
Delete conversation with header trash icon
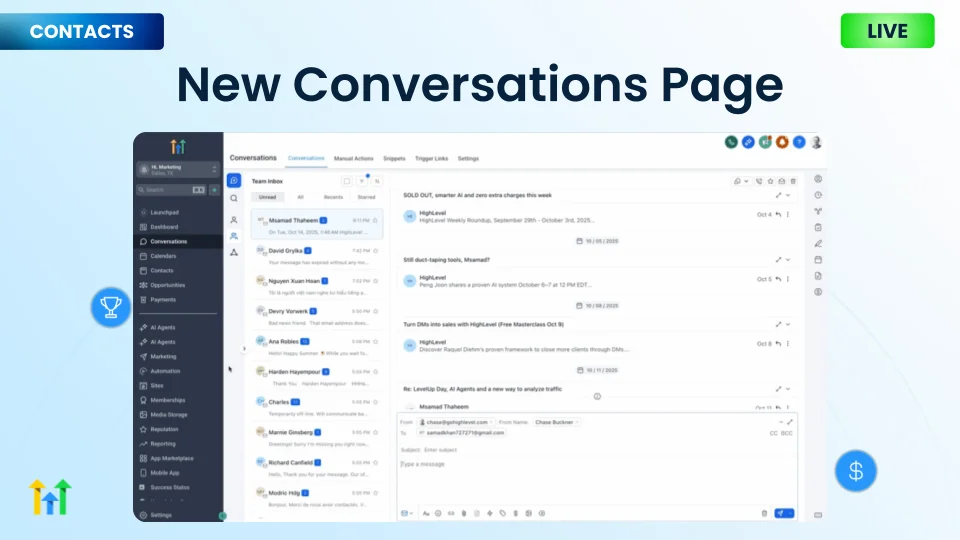(793, 181)
